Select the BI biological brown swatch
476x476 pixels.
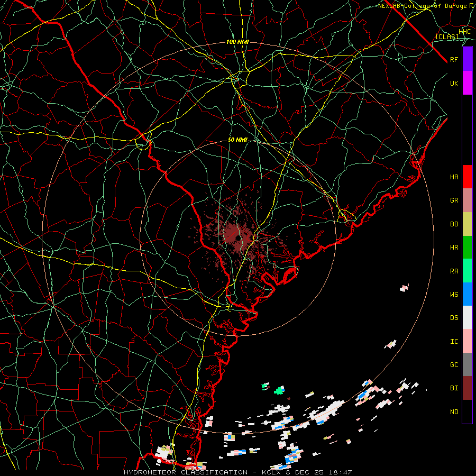pyautogui.click(x=467, y=388)
